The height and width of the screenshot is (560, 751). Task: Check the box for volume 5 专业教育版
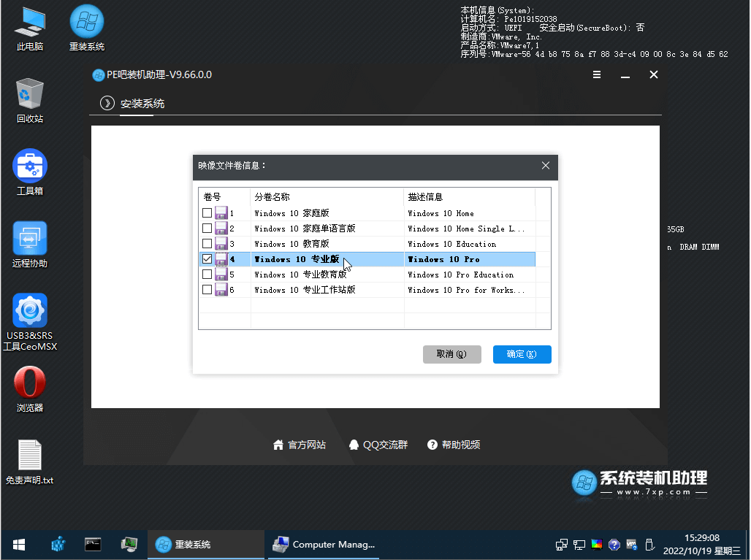[207, 275]
